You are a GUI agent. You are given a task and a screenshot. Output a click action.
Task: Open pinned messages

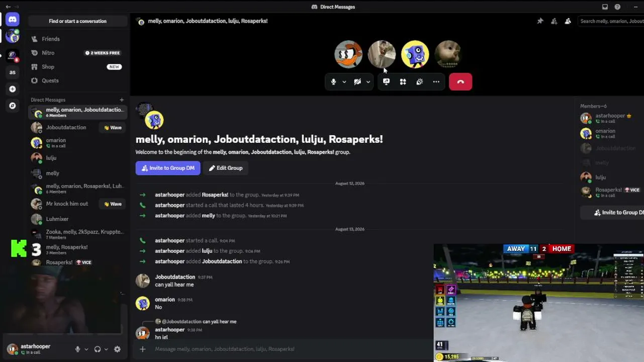540,21
